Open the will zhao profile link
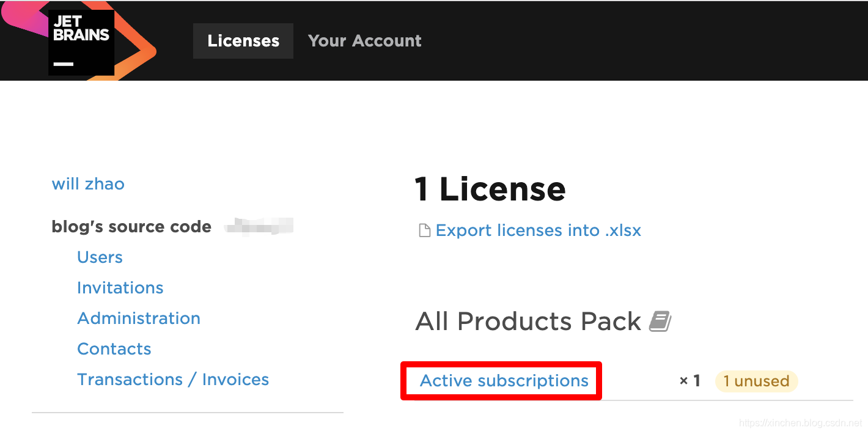 click(x=88, y=183)
